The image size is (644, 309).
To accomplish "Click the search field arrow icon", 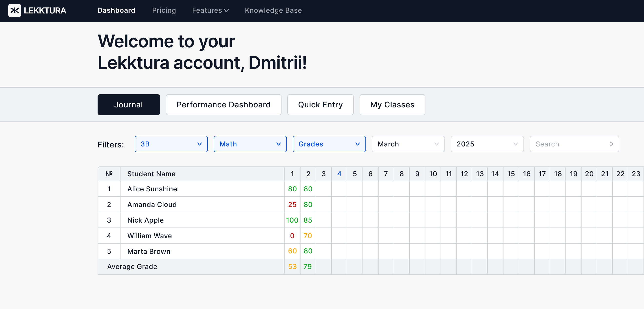I will tap(612, 144).
